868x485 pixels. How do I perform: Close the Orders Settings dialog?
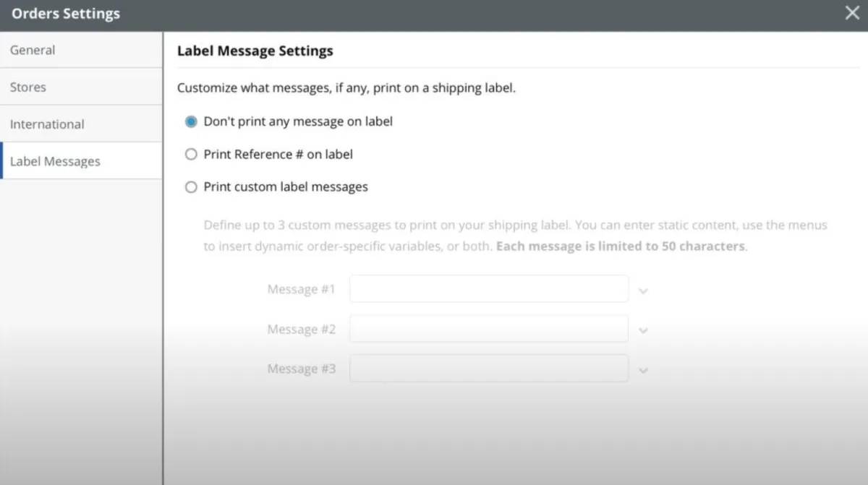tap(852, 13)
